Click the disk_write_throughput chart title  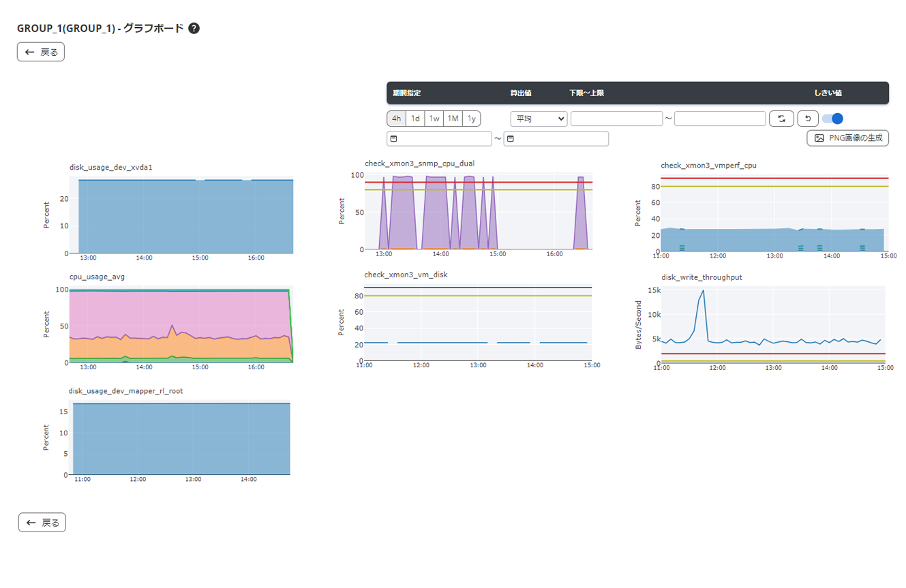tap(701, 277)
